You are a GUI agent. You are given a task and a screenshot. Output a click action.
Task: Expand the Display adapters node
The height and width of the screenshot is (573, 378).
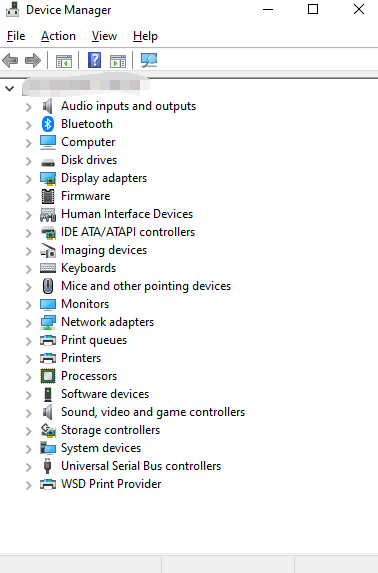coord(29,179)
